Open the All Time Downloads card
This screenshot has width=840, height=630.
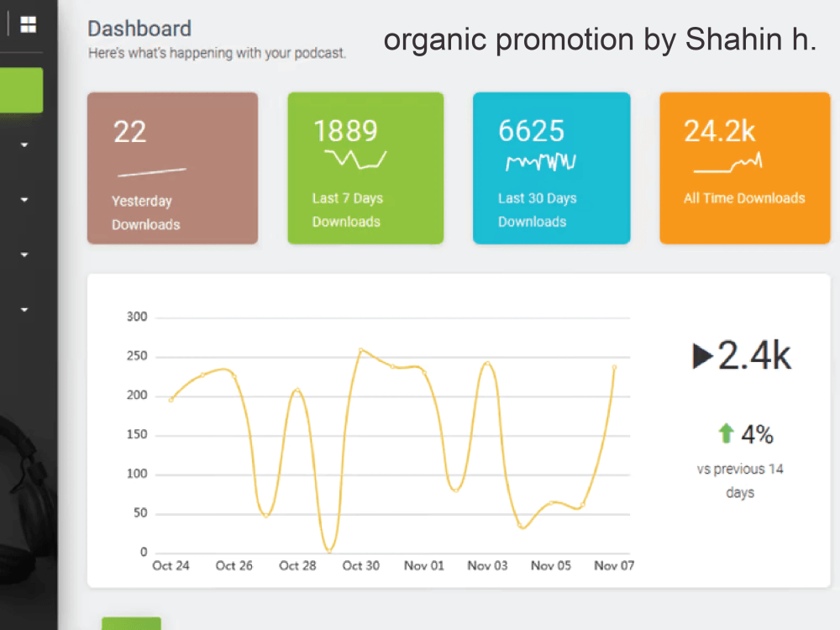click(x=744, y=168)
